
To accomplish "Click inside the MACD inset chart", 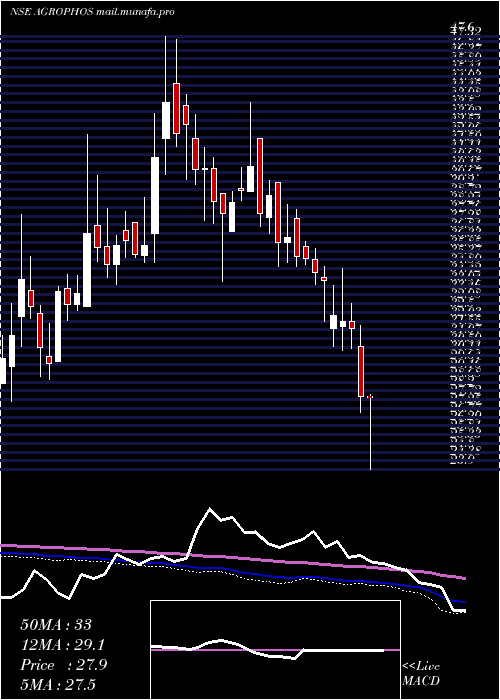I will pyautogui.click(x=275, y=650).
